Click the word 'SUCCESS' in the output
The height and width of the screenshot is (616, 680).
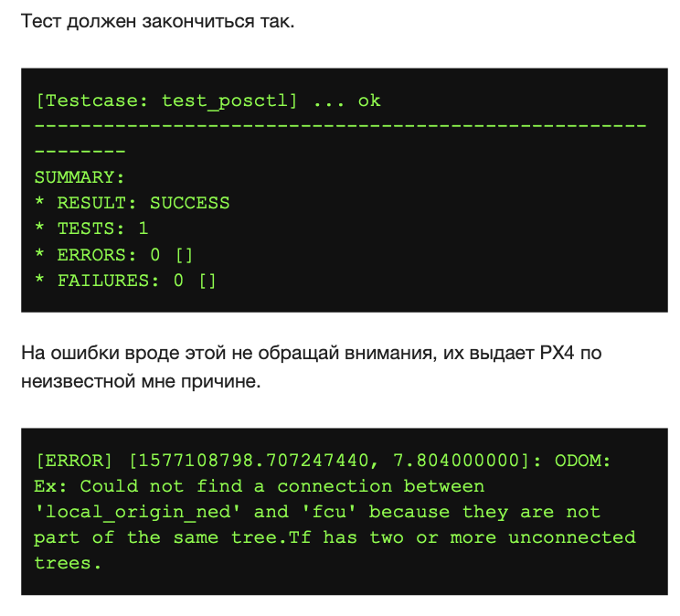coord(189,203)
